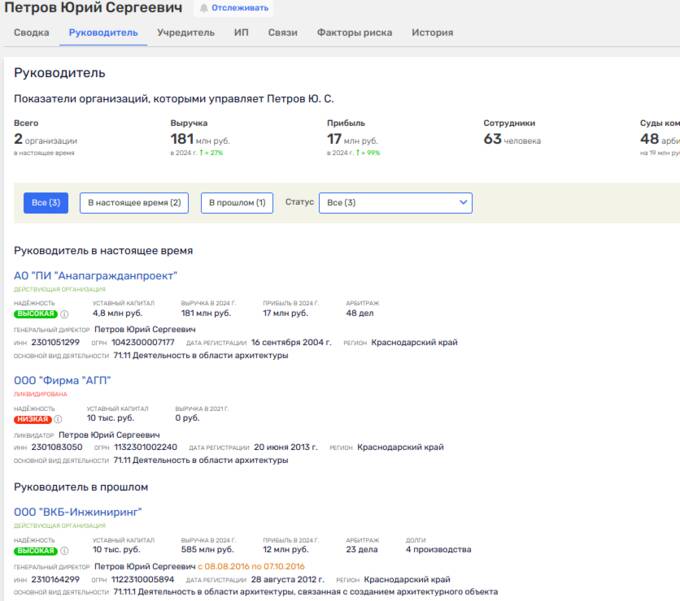The height and width of the screenshot is (601, 680).
Task: Click the 48 дел arbitration value
Action: (x=360, y=313)
